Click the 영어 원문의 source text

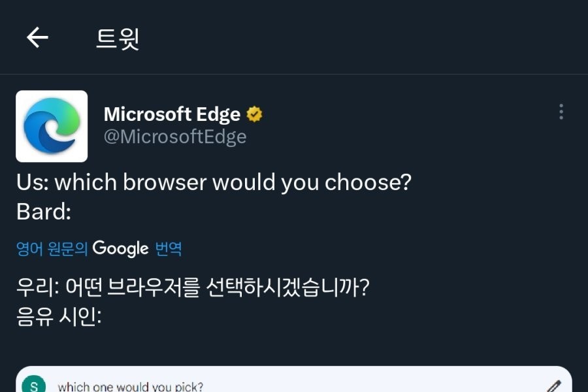pos(52,249)
